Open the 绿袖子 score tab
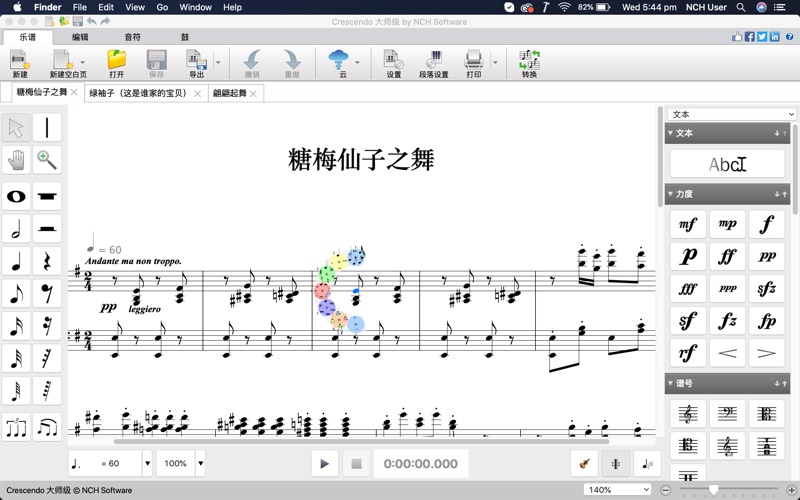Screen dimensions: 800x500 tap(139, 93)
